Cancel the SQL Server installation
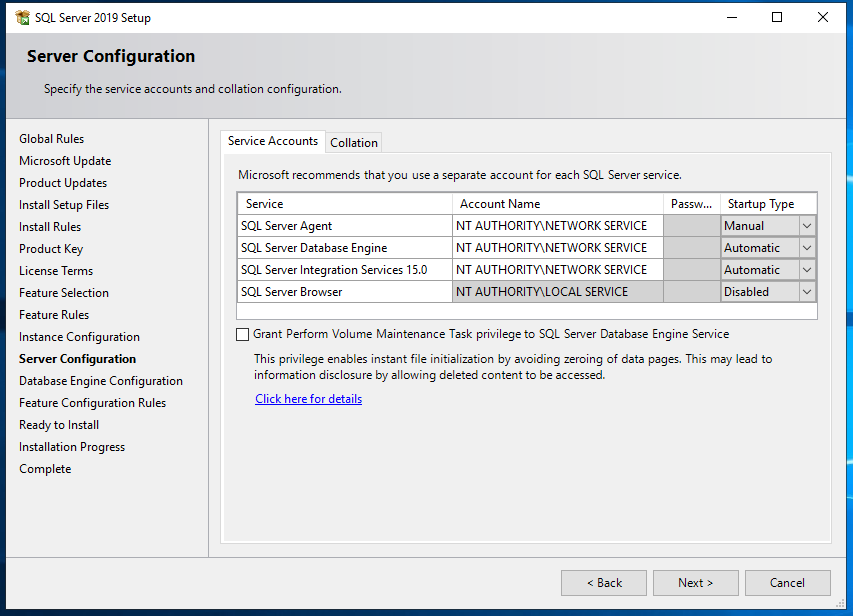853x616 pixels. pos(787,582)
